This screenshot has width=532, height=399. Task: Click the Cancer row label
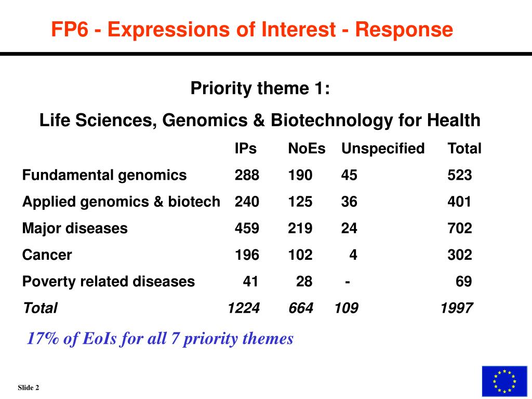click(47, 255)
